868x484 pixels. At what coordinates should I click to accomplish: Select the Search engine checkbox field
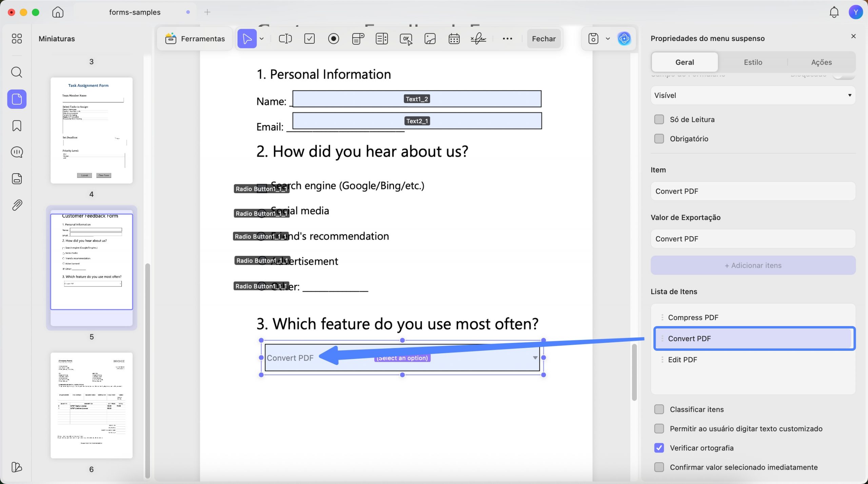pos(261,188)
